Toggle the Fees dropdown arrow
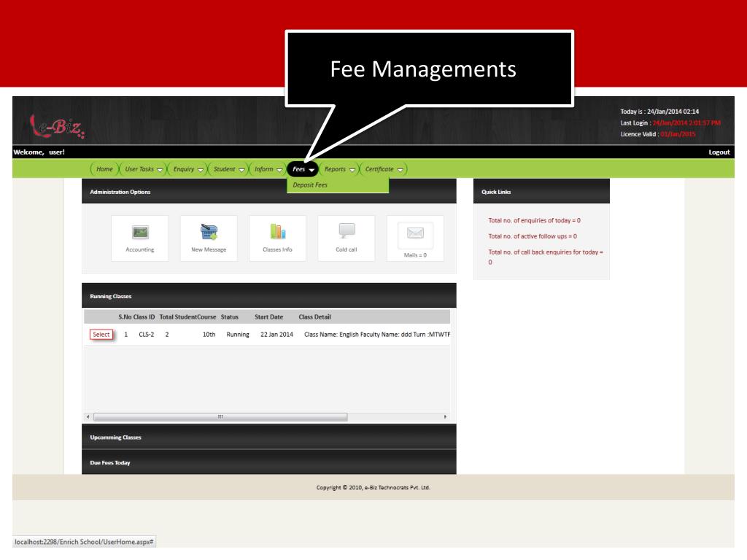Screen dimensions: 747x560 pos(311,170)
